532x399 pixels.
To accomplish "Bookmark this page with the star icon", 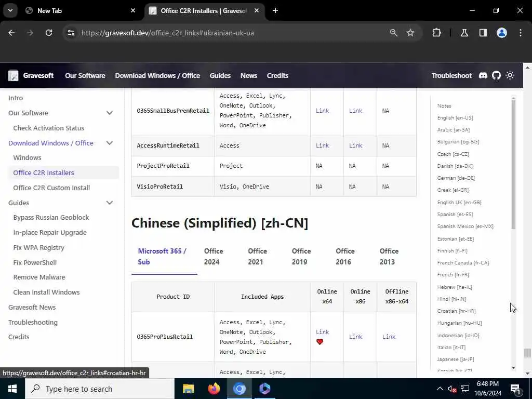I will 410,33.
